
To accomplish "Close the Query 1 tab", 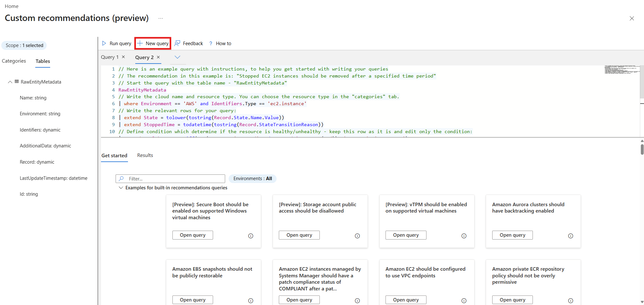I will pyautogui.click(x=124, y=57).
